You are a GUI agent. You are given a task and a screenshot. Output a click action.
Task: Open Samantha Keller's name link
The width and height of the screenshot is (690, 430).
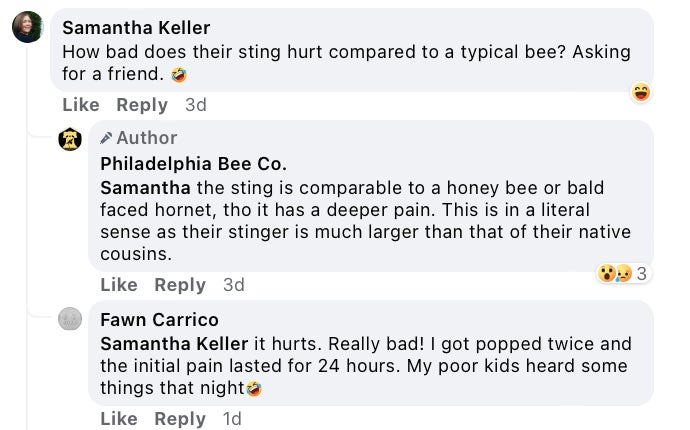136,27
